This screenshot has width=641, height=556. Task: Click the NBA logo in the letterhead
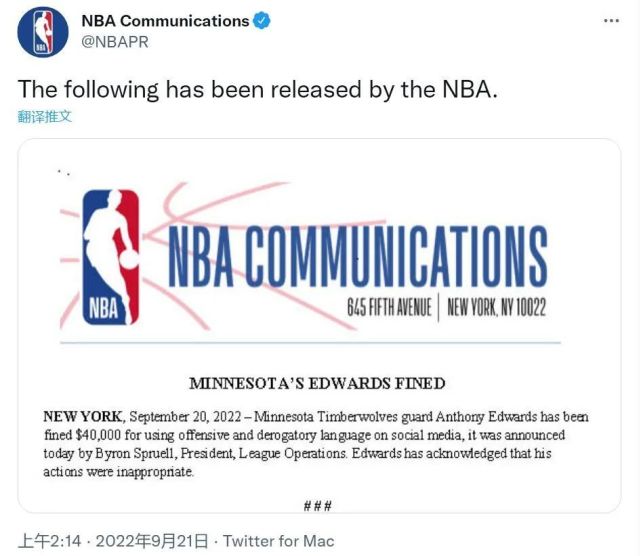pyautogui.click(x=108, y=256)
